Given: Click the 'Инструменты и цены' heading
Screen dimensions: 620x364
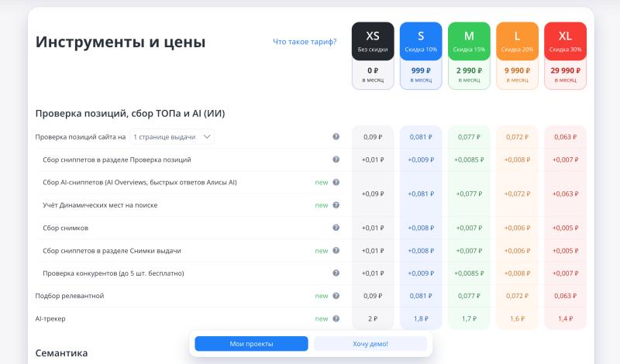Looking at the screenshot, I should tap(121, 42).
